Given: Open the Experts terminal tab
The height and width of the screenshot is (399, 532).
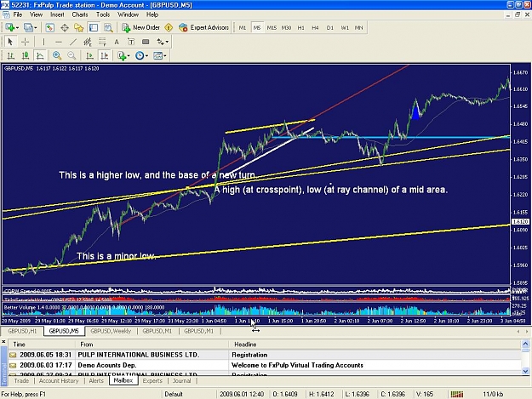Looking at the screenshot, I should click(152, 380).
